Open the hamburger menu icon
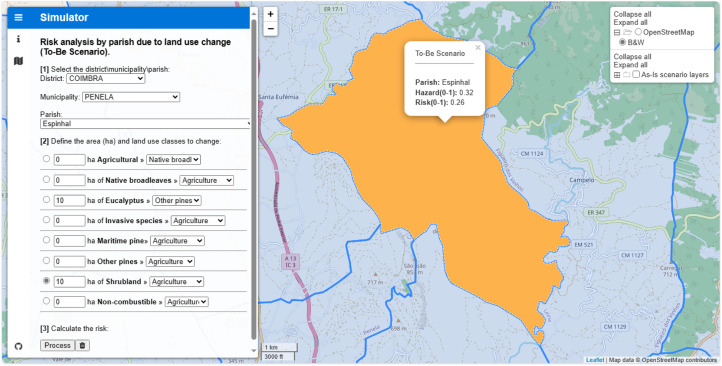 pos(18,17)
